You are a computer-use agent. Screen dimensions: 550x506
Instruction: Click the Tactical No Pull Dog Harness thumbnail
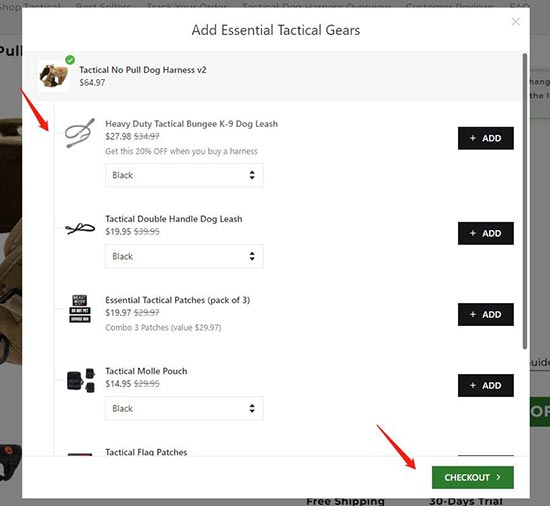click(54, 76)
